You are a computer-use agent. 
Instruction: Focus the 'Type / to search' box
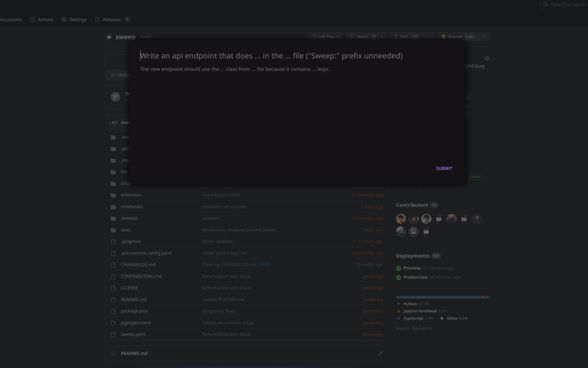(565, 5)
